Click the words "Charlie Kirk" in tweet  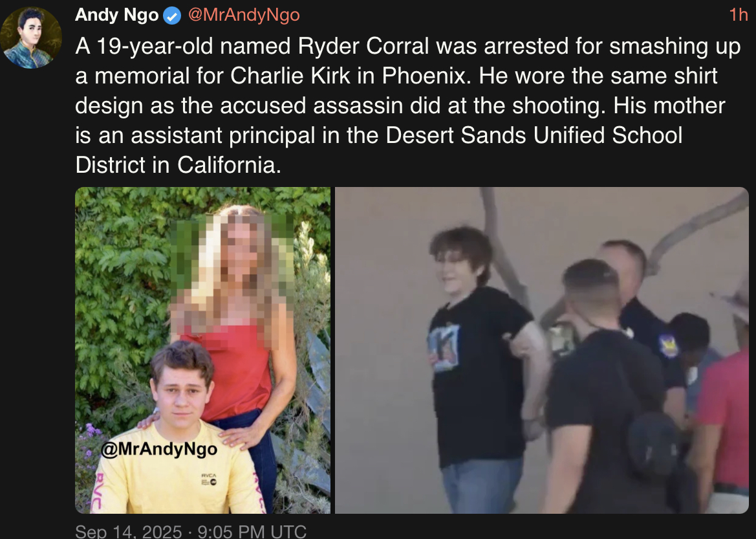tap(290, 76)
